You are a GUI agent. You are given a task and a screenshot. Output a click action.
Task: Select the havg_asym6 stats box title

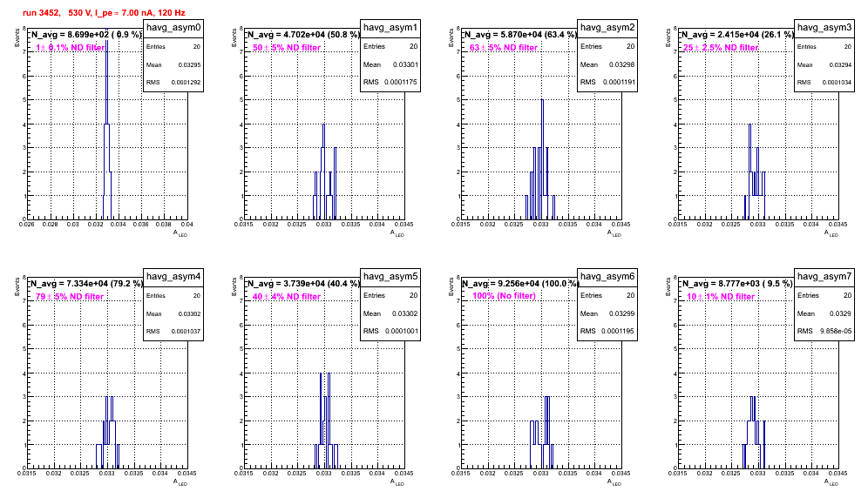click(x=607, y=277)
